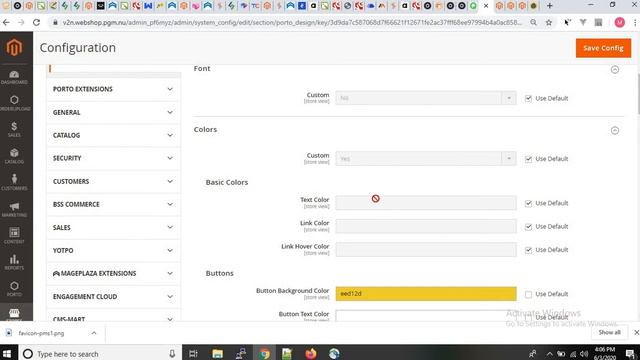Click the browser back arrow

tap(6, 23)
